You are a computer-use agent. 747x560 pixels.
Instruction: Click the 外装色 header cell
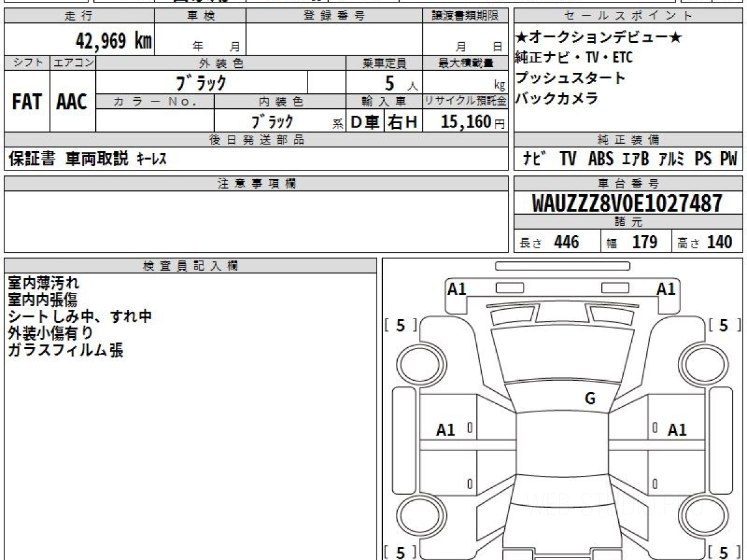point(221,63)
